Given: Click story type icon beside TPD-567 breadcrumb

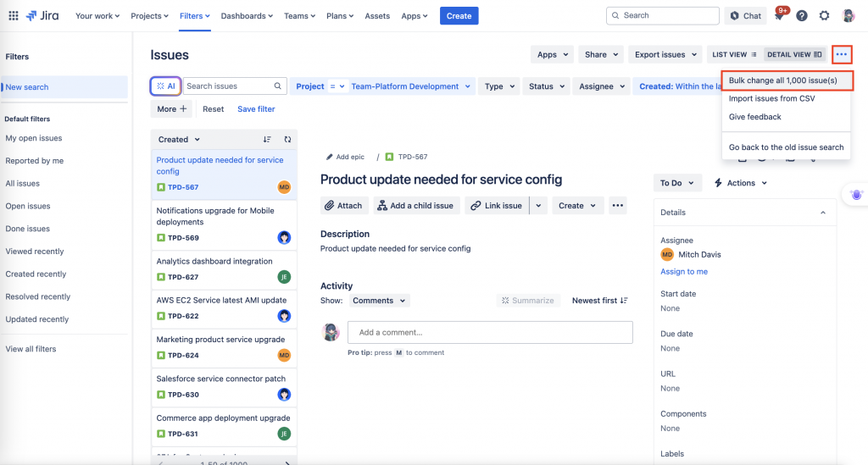Looking at the screenshot, I should pyautogui.click(x=389, y=157).
